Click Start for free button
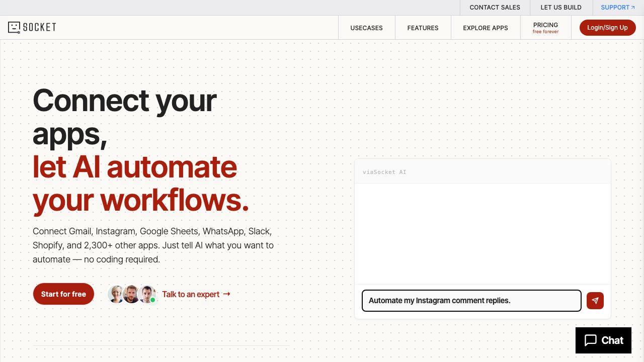Viewport: 644px width, 362px height. click(x=63, y=294)
